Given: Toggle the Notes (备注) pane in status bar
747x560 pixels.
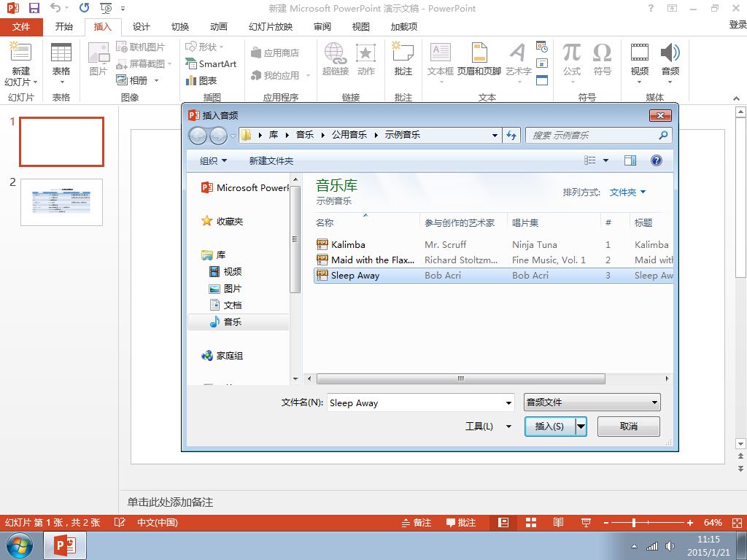Looking at the screenshot, I should point(417,522).
